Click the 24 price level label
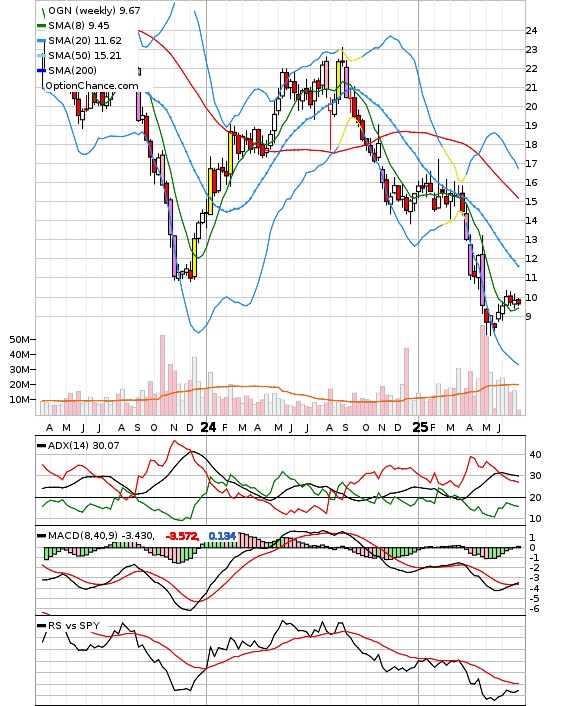 coord(531,31)
